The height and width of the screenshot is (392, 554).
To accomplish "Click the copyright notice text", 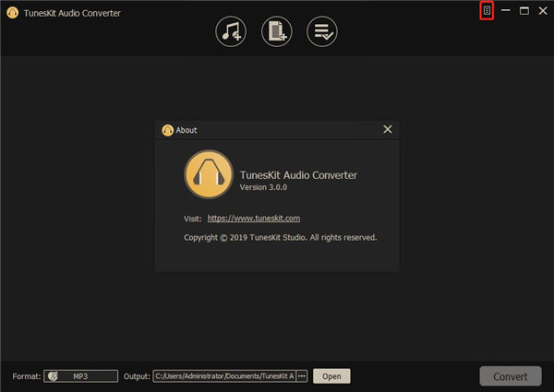I will (x=280, y=237).
